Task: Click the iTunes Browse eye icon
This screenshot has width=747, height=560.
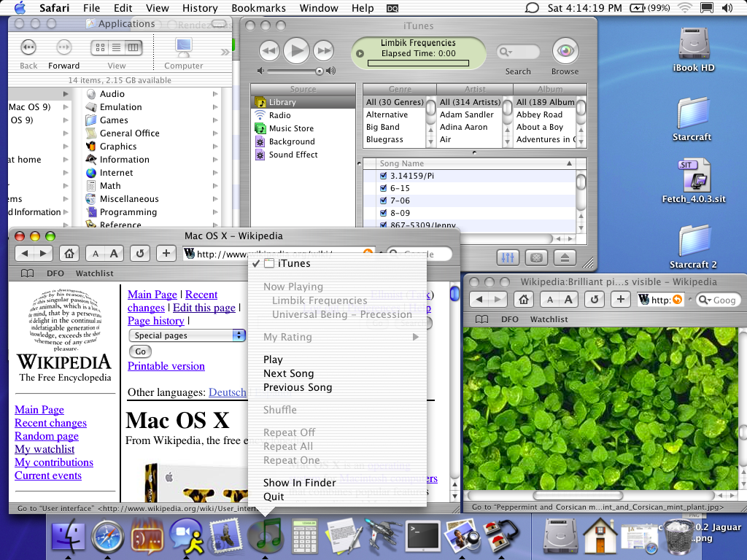Action: point(565,51)
